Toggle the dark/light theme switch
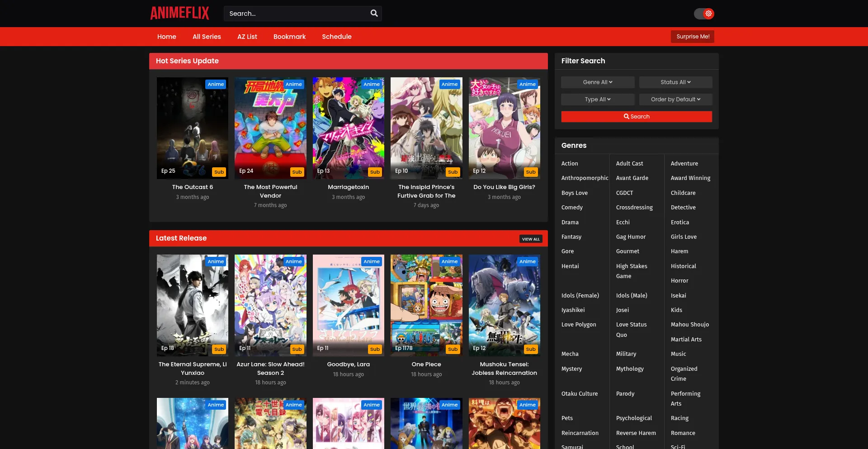Image resolution: width=868 pixels, height=449 pixels. (704, 14)
